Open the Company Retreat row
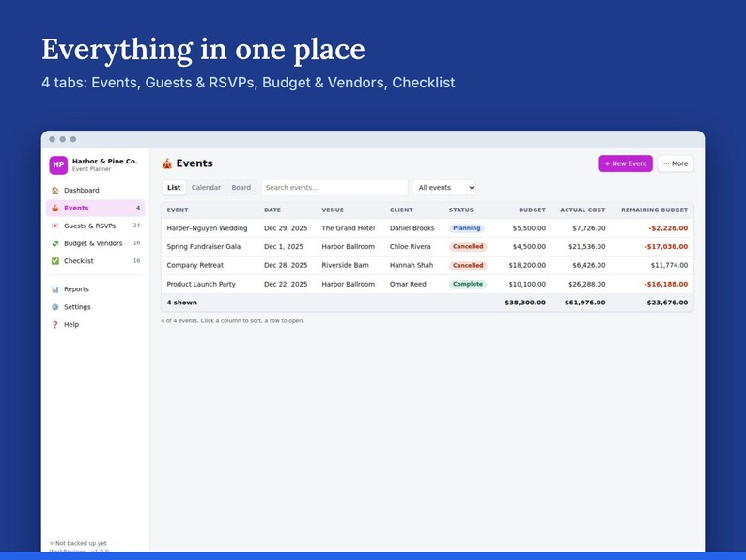The image size is (746, 560). tap(427, 266)
